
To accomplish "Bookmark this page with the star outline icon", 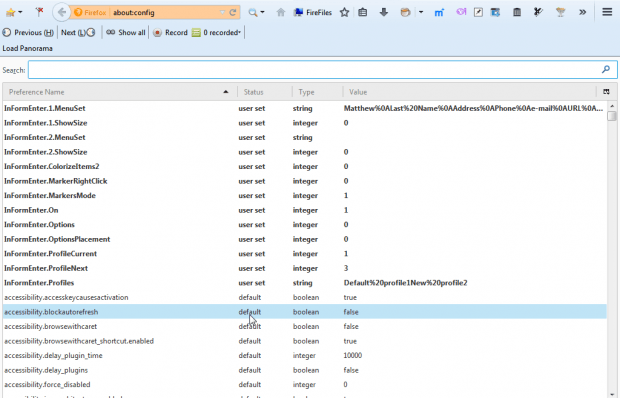I will tap(344, 13).
